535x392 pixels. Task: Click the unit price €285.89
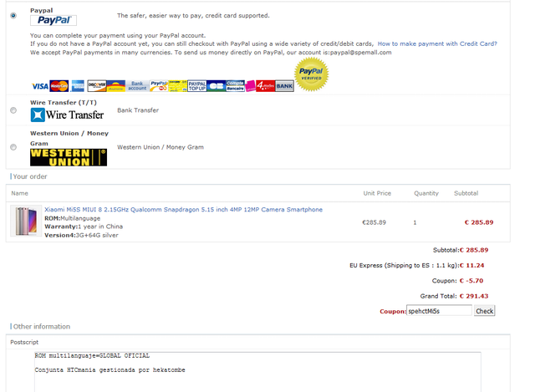374,222
